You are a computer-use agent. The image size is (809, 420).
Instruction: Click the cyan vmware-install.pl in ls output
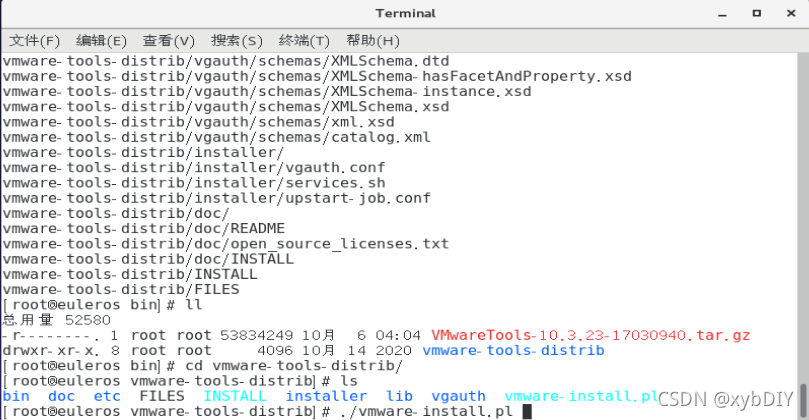click(x=580, y=396)
